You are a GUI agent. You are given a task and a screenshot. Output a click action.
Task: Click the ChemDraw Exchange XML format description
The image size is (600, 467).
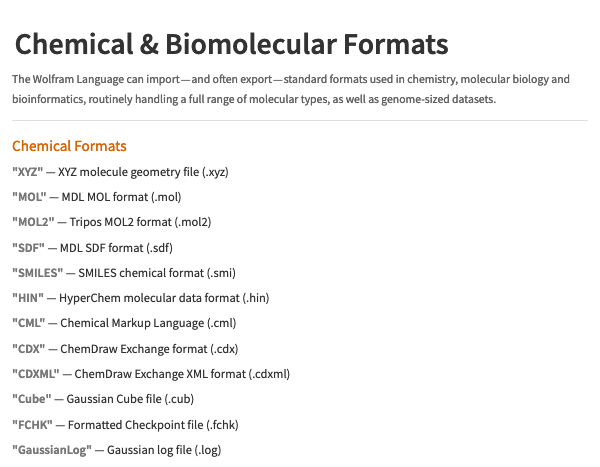(182, 374)
